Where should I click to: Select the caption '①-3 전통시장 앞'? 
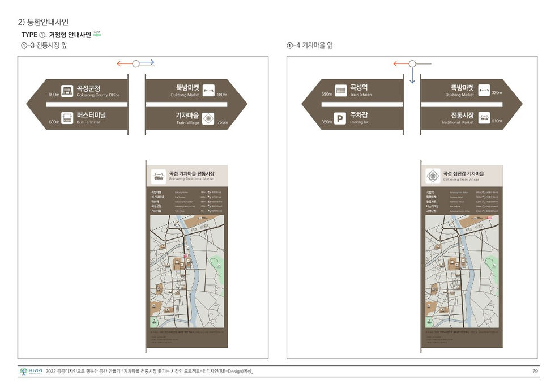44,45
